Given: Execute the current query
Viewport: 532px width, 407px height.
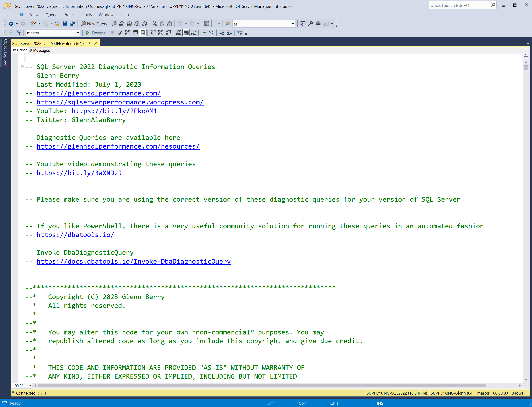Looking at the screenshot, I should tap(96, 33).
